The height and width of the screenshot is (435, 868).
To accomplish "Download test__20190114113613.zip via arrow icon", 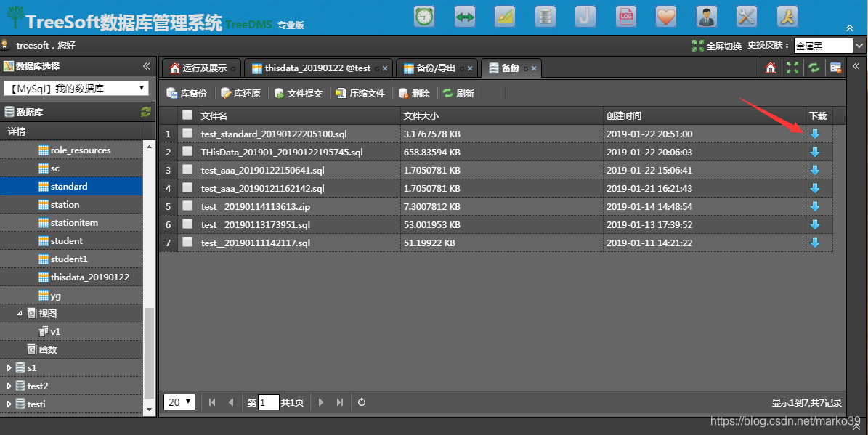I will 815,206.
